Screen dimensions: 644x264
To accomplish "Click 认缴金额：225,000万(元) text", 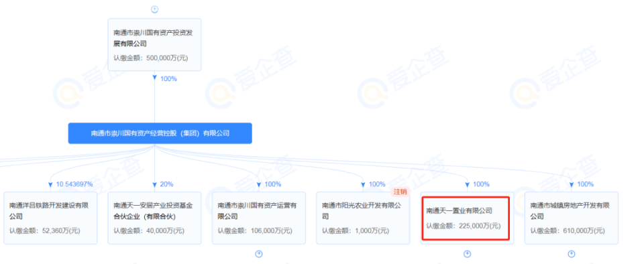I will 463,226.
